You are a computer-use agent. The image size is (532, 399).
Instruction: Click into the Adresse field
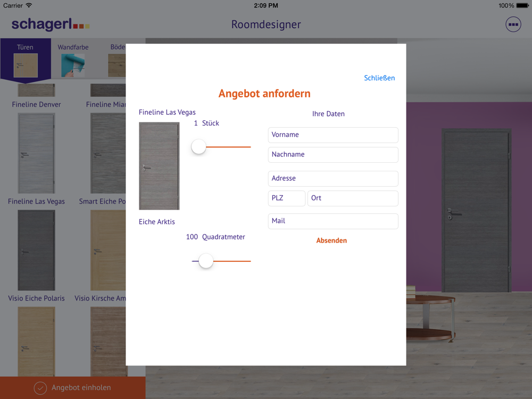333,178
